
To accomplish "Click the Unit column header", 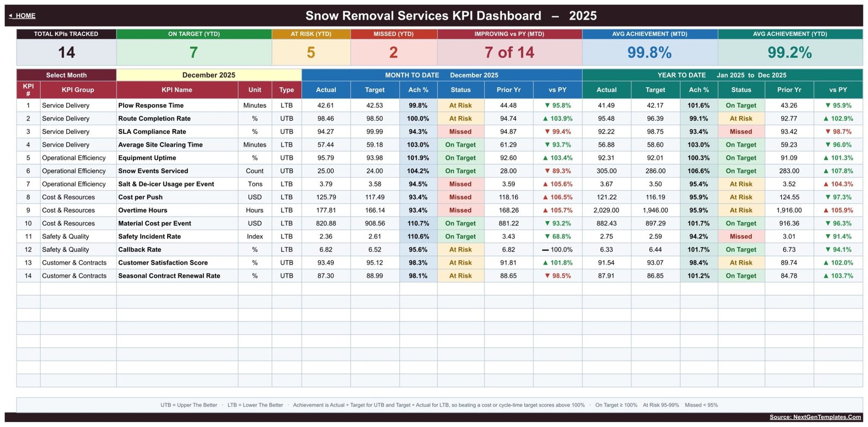I will point(255,90).
